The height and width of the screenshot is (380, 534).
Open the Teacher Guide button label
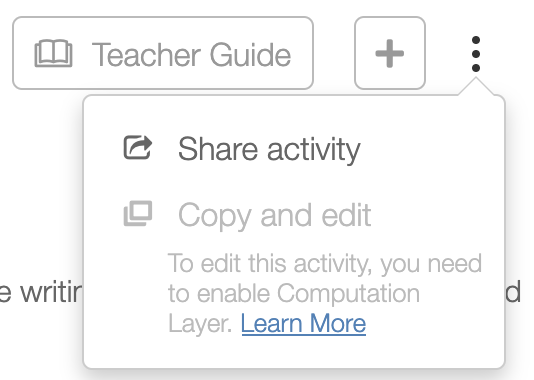[x=191, y=54]
